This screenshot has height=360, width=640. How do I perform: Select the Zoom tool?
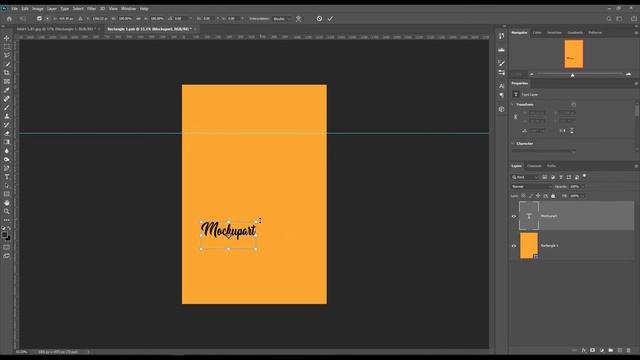pyautogui.click(x=7, y=211)
